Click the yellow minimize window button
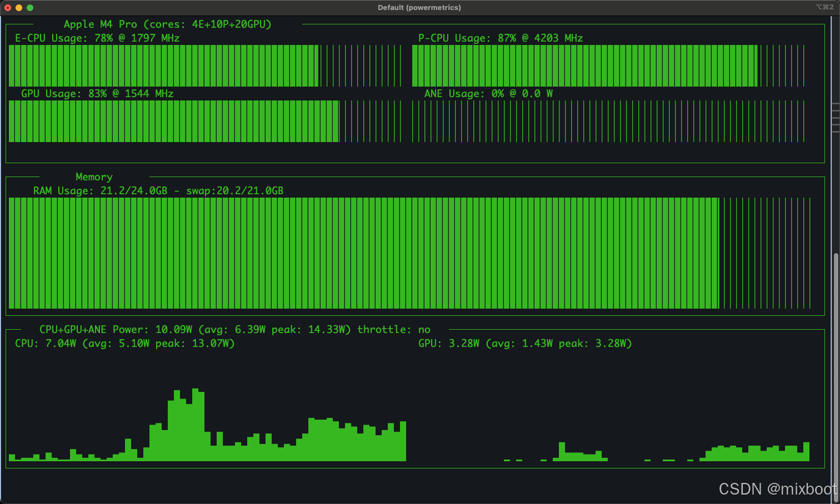This screenshot has width=840, height=504. (x=19, y=8)
